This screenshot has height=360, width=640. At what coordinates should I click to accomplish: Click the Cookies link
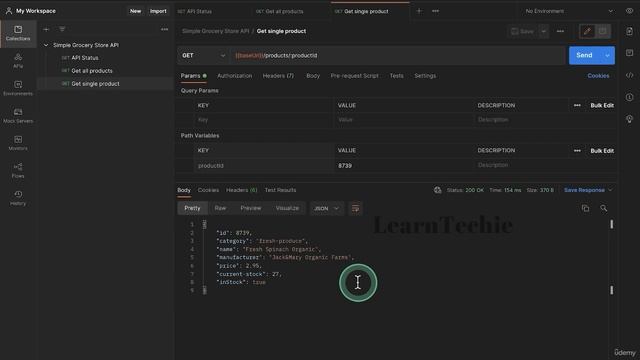pos(598,76)
